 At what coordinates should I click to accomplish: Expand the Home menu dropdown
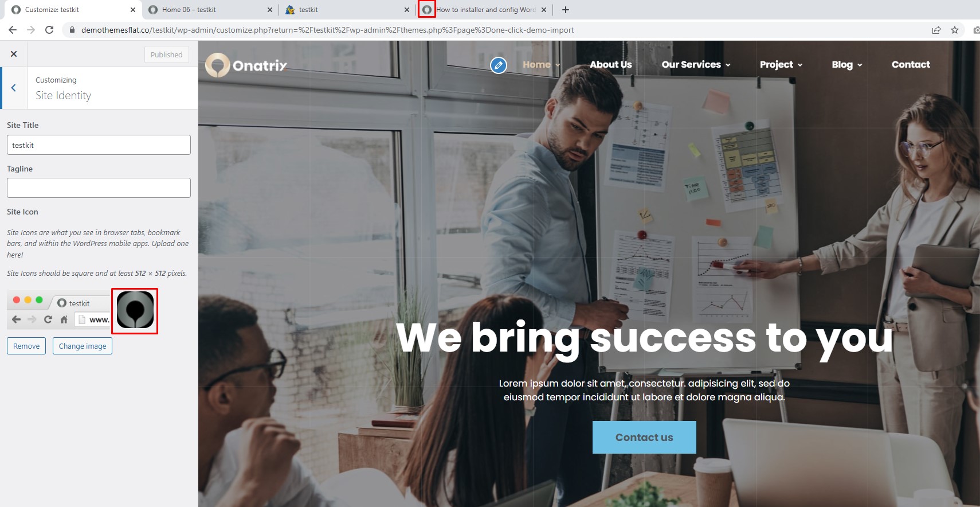point(541,65)
